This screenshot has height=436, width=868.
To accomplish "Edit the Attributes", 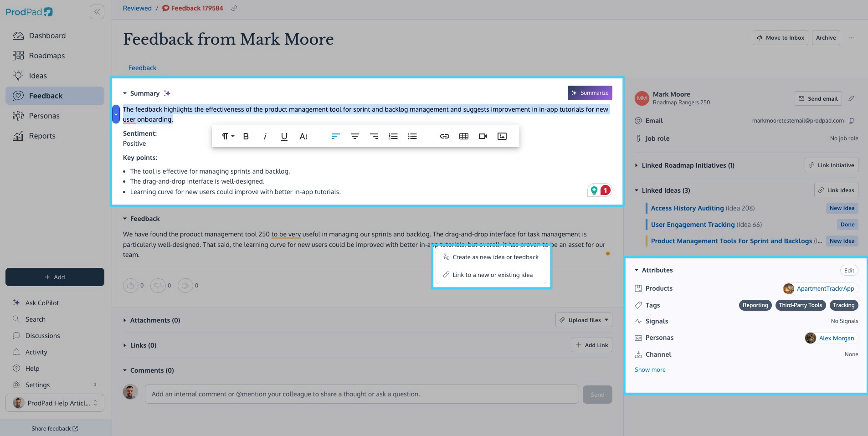I will [x=849, y=270].
